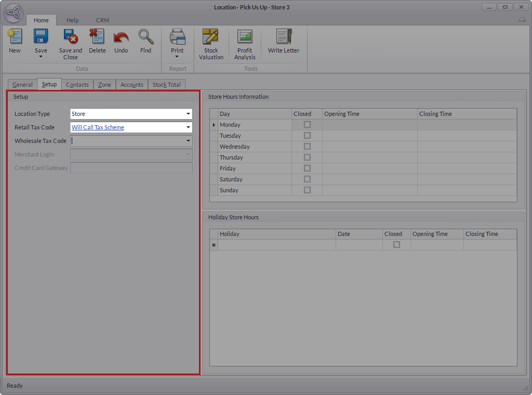This screenshot has height=395, width=532.
Task: Click the Save and Close icon
Action: coord(70,37)
